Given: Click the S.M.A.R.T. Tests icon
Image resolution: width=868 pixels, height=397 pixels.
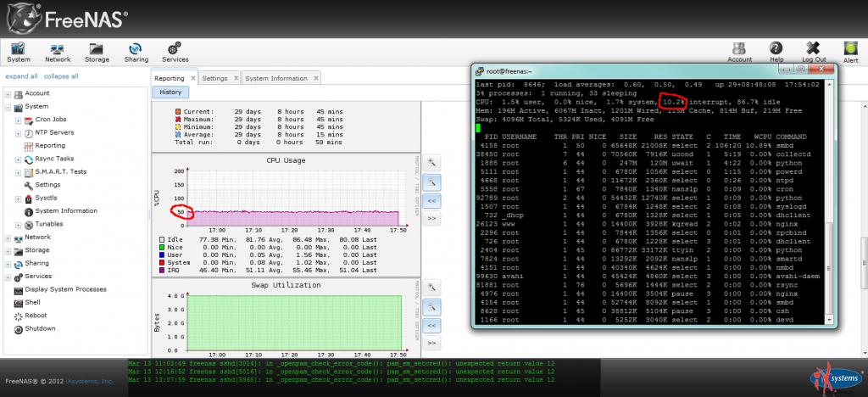Looking at the screenshot, I should [x=29, y=172].
